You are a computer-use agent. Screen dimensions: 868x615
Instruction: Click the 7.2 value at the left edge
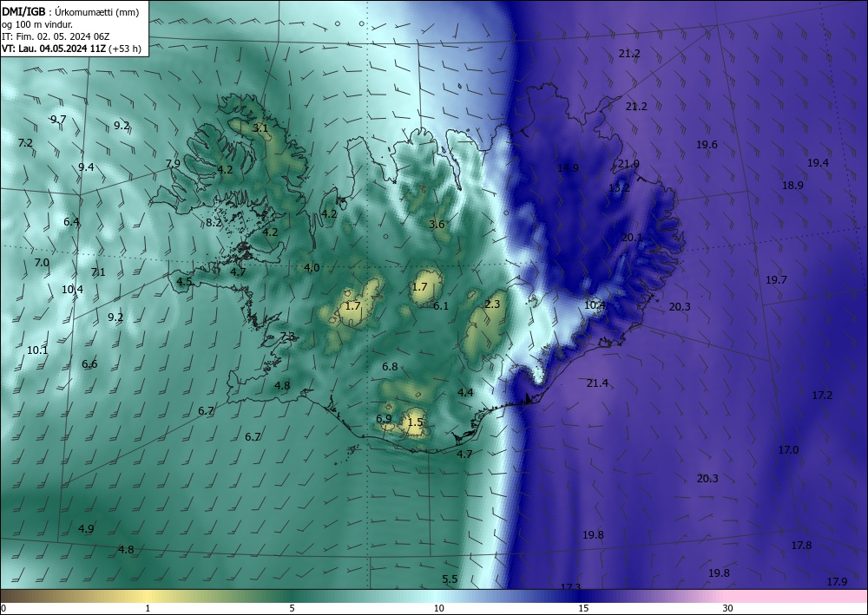[x=25, y=143]
